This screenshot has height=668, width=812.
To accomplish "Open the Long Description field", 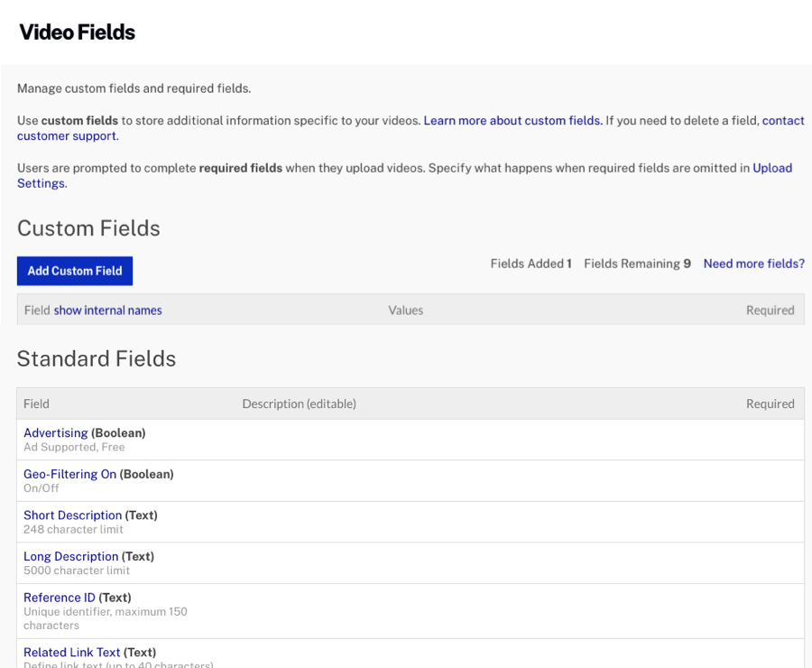I will pos(70,556).
